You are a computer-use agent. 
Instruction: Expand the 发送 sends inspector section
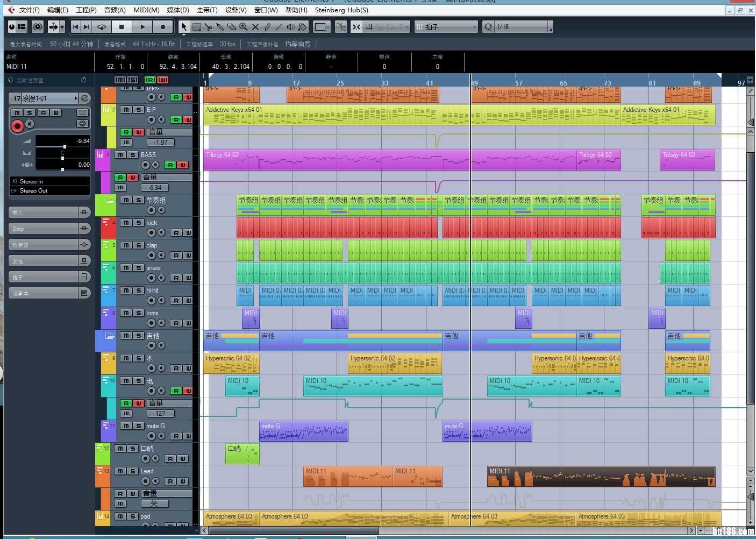pos(49,261)
